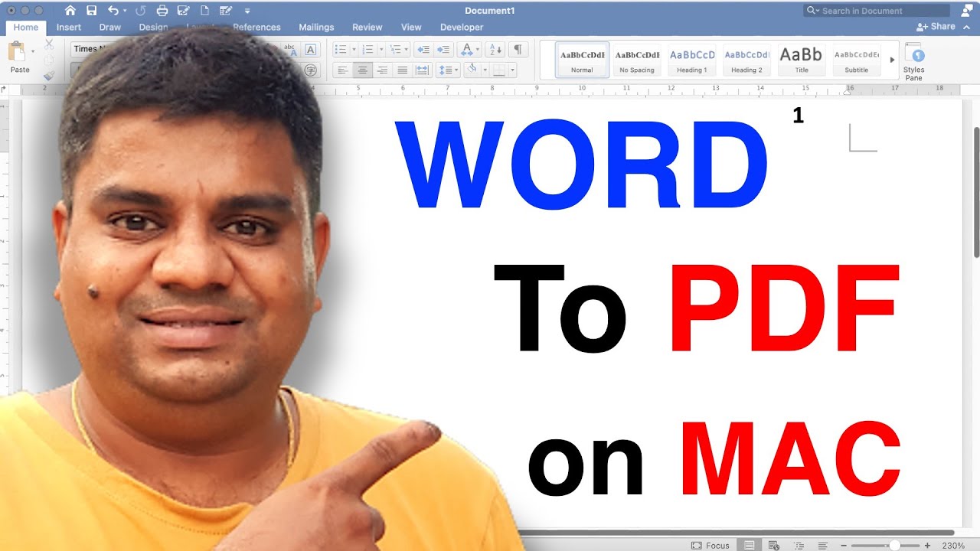The height and width of the screenshot is (551, 980).
Task: Click the Paste clipboard icon
Action: click(17, 51)
